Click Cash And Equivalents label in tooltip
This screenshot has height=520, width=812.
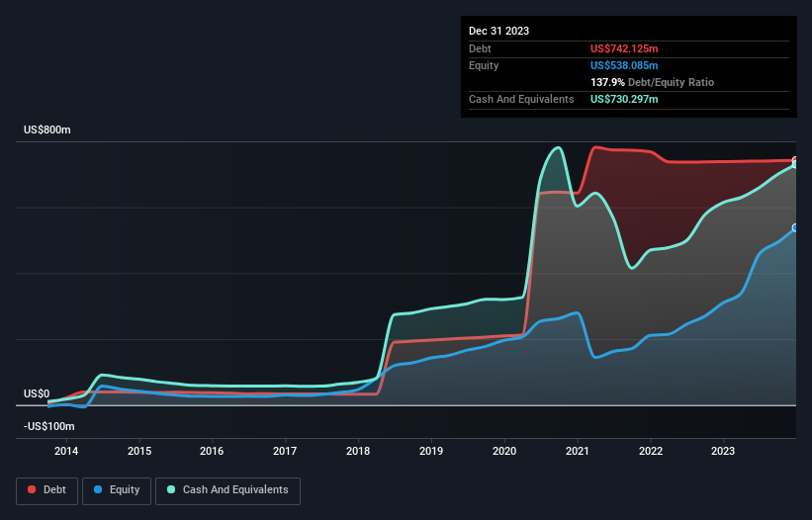tap(521, 99)
